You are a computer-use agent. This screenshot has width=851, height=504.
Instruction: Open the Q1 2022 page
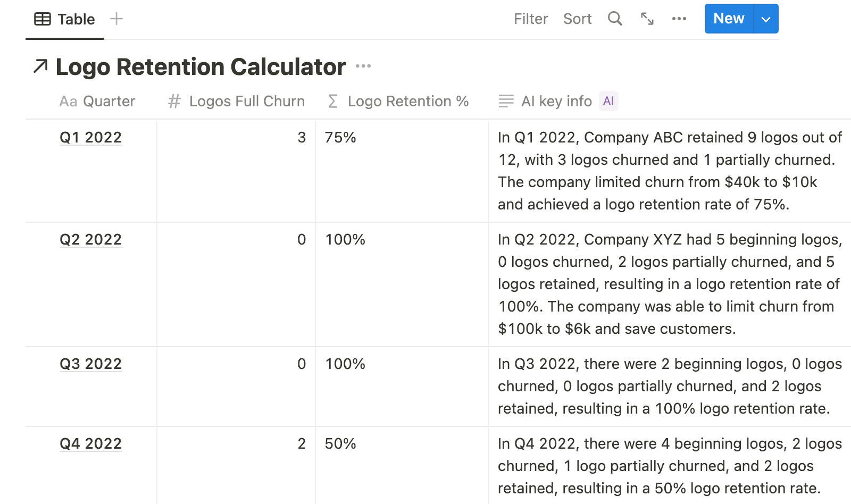[90, 137]
